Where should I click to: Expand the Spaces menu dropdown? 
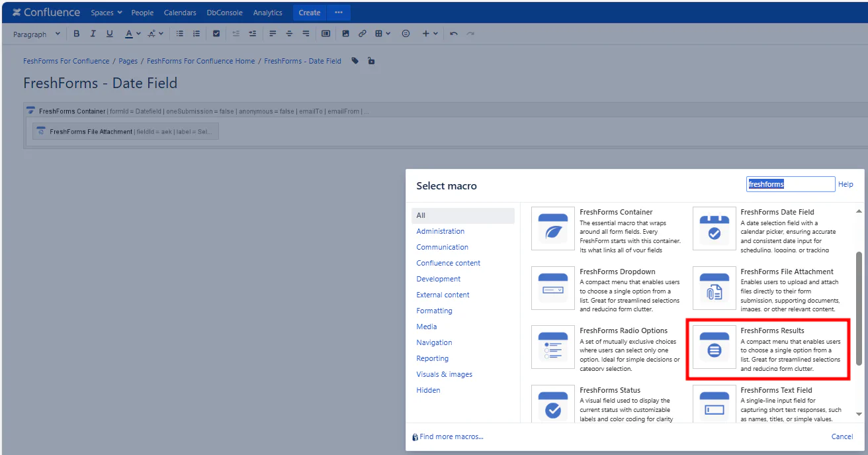click(106, 13)
